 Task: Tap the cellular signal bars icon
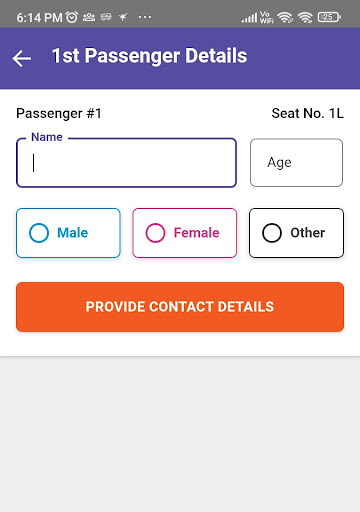[249, 17]
